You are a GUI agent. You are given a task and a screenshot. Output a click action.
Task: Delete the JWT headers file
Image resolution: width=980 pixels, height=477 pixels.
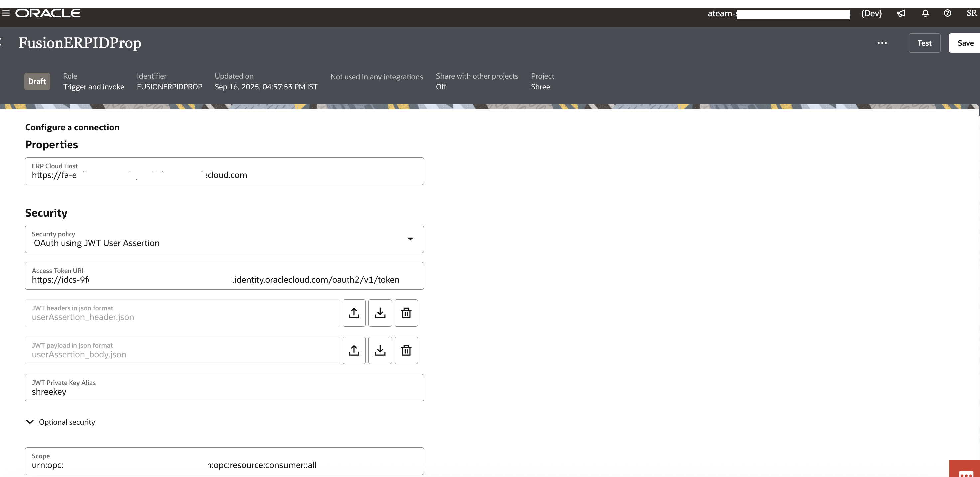tap(406, 313)
